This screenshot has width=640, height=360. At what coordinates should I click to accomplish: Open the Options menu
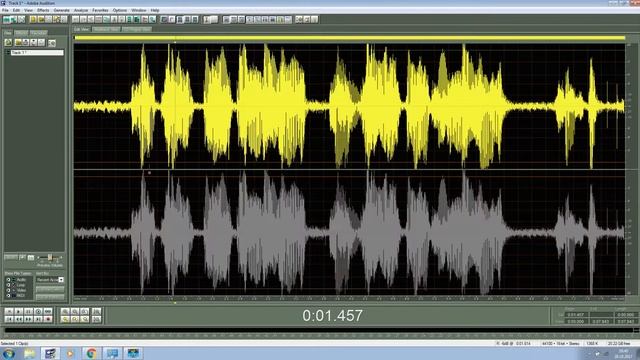(120, 10)
